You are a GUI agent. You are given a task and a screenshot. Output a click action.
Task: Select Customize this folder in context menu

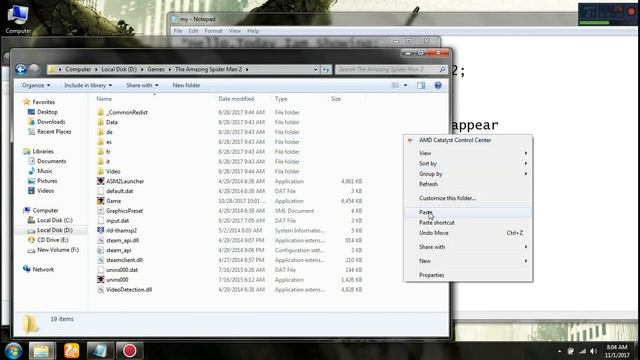pos(468,198)
